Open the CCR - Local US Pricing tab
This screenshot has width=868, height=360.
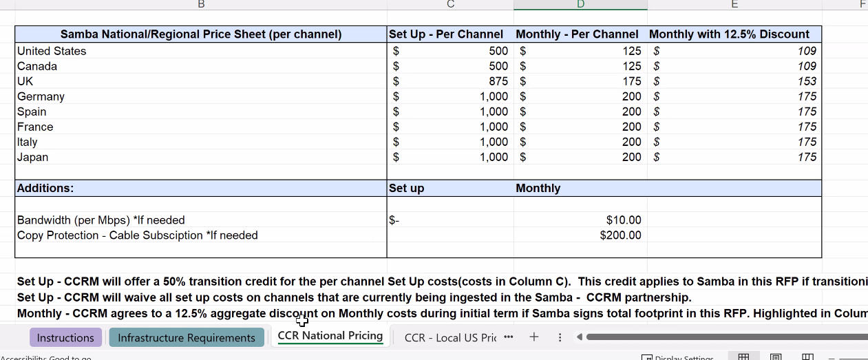click(x=450, y=337)
